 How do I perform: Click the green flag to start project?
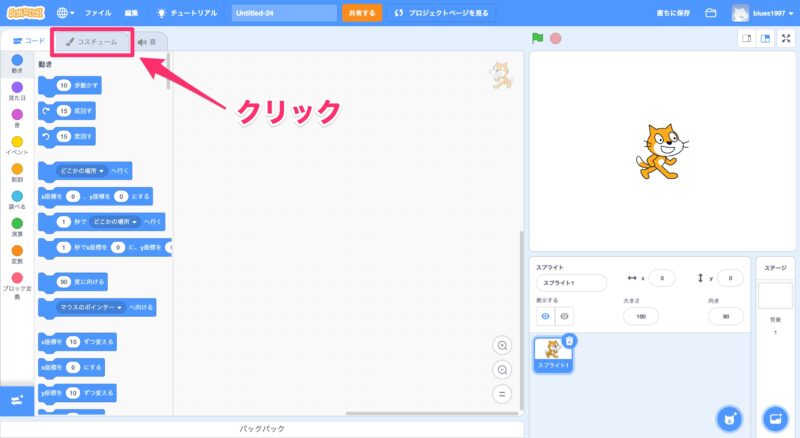point(538,39)
